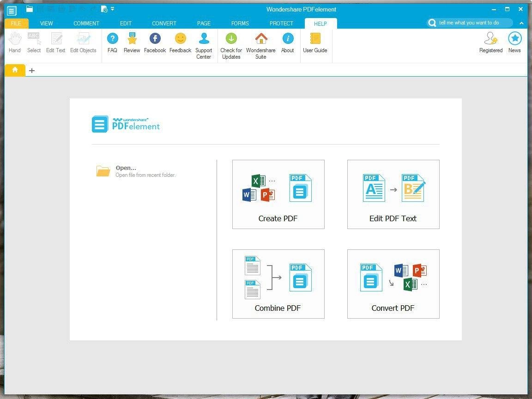Switch to the VIEW tab
This screenshot has height=399, width=532.
[x=47, y=24]
